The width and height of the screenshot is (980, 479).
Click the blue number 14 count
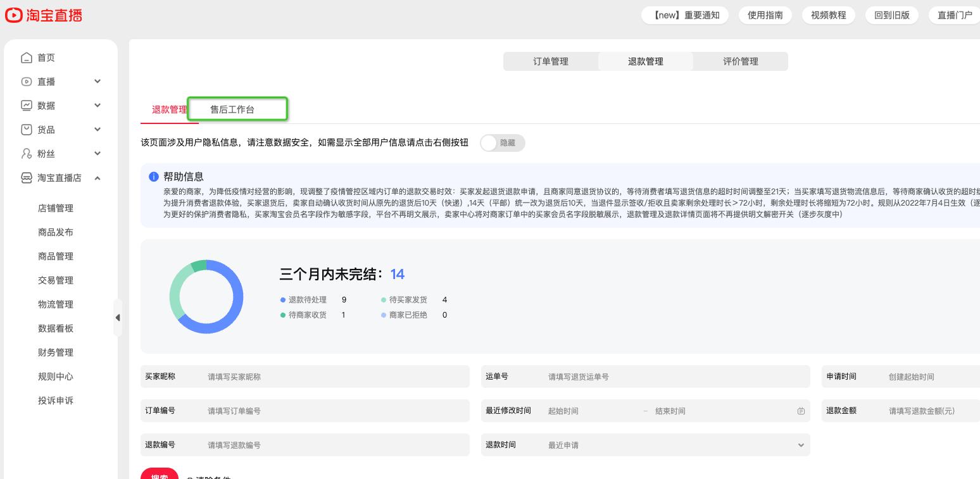pyautogui.click(x=397, y=275)
